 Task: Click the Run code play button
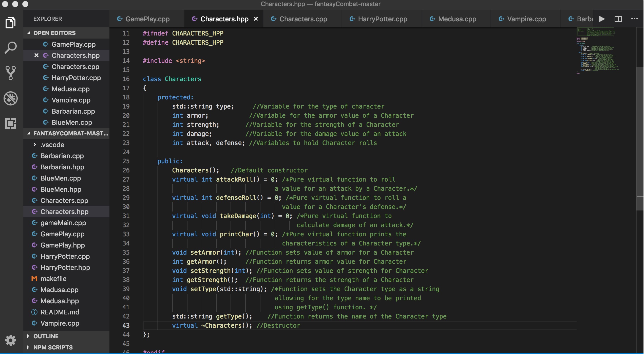click(602, 19)
